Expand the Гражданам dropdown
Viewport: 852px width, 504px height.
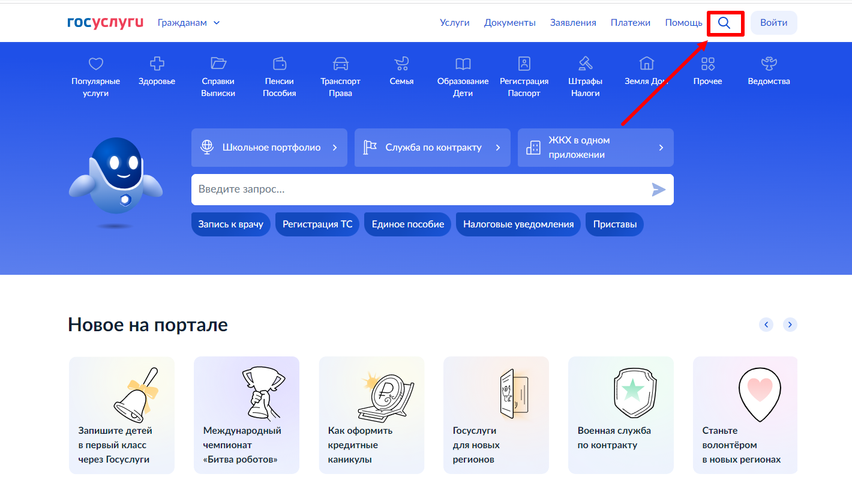pos(188,23)
